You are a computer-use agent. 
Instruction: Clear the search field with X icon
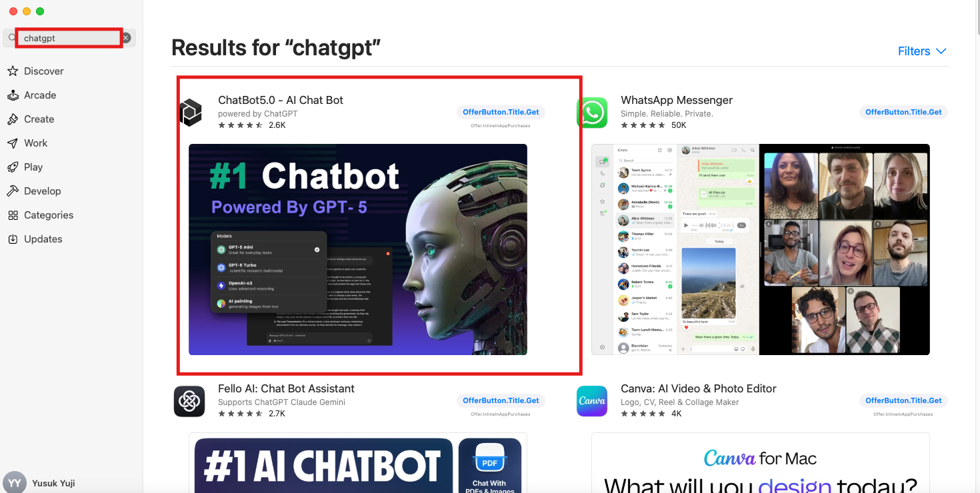tap(126, 38)
